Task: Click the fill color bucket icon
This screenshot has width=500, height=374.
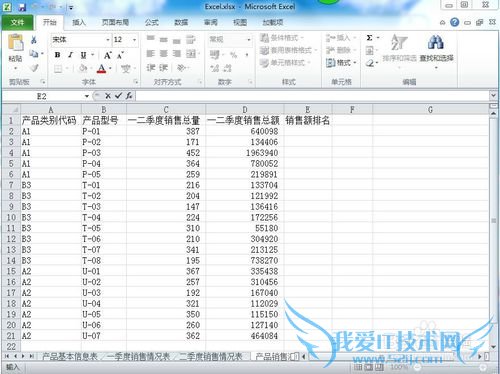Action: point(82,69)
